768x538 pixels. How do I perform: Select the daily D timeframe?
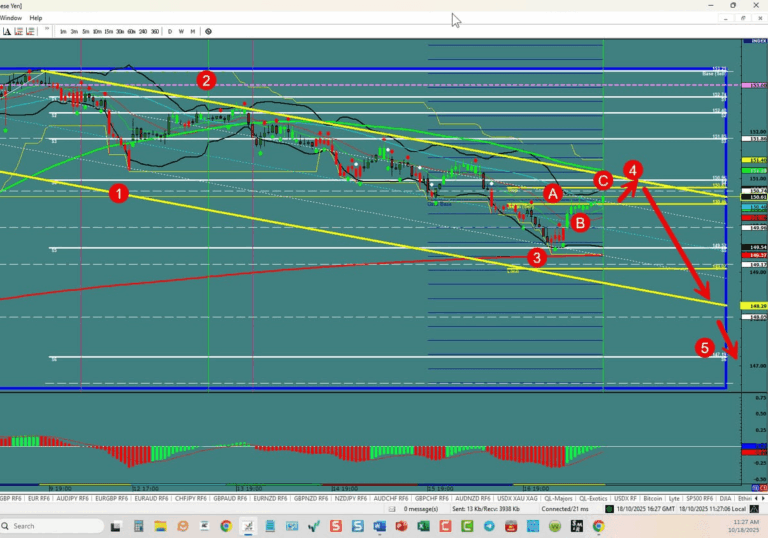pyautogui.click(x=170, y=31)
